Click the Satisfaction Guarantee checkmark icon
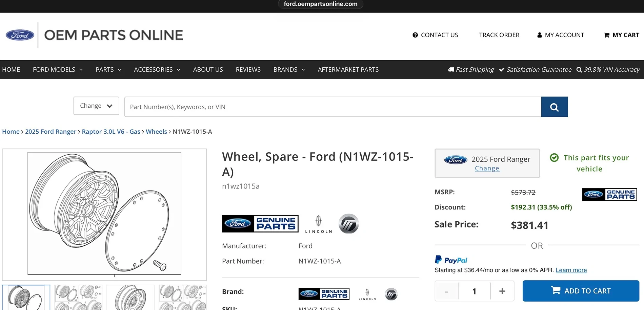 pyautogui.click(x=502, y=70)
